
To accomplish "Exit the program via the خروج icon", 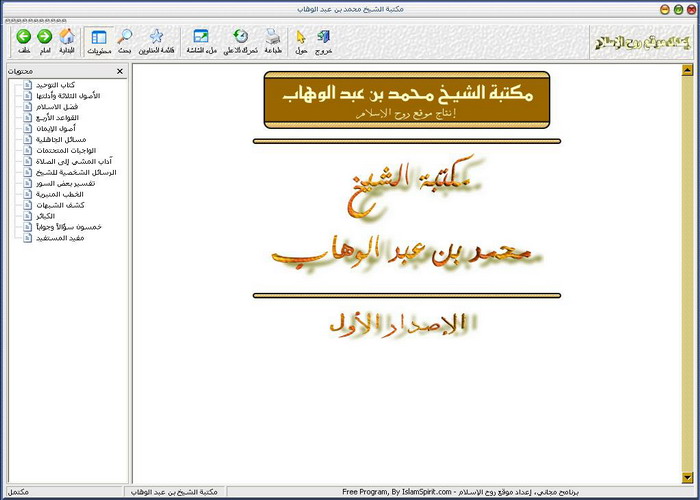I will coord(324,37).
